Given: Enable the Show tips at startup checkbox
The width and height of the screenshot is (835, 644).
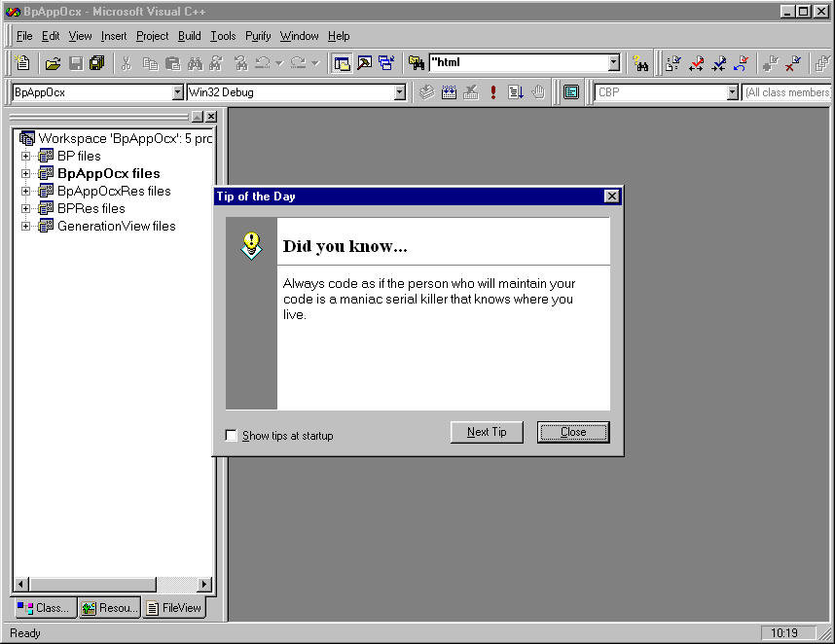Looking at the screenshot, I should coord(232,436).
